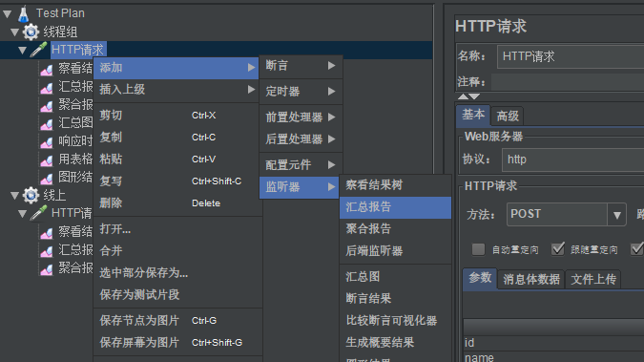Screen dimensions: 644x362
Task: Select 选中部分保存为... menu entry
Action: coord(177,272)
